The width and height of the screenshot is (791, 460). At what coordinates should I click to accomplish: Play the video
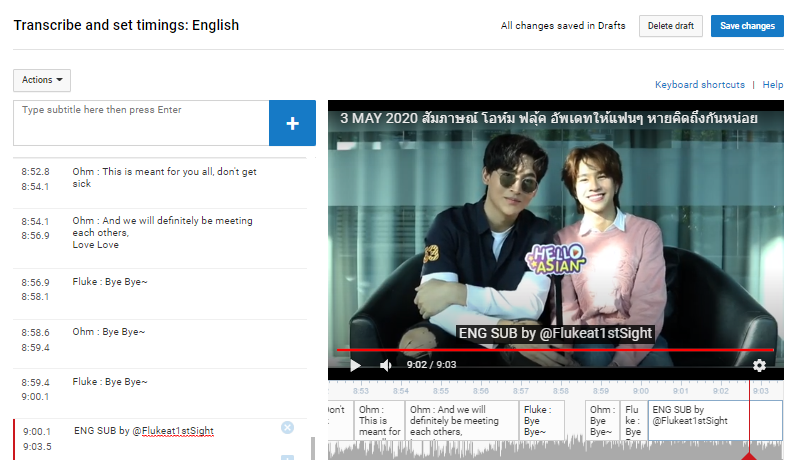(355, 365)
